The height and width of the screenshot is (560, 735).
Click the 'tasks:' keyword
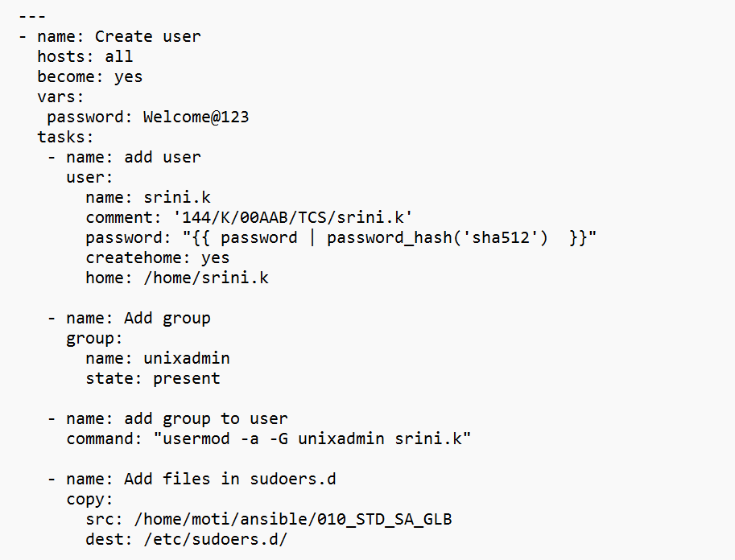pyautogui.click(x=65, y=137)
